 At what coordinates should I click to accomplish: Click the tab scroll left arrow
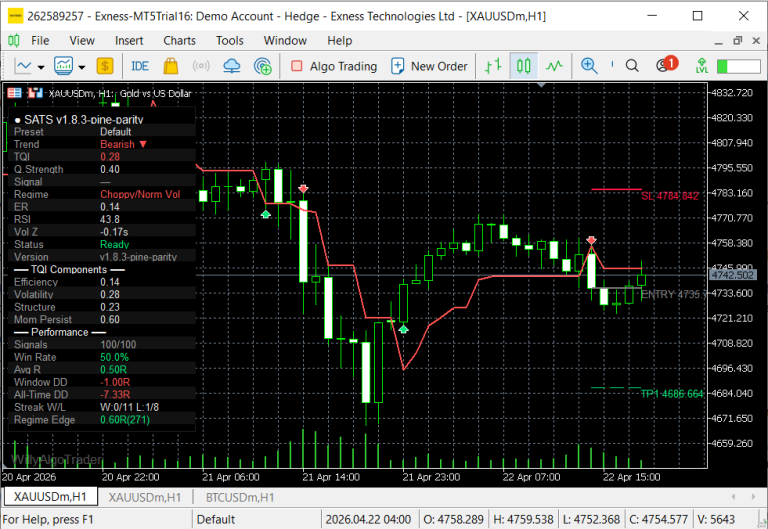(733, 497)
